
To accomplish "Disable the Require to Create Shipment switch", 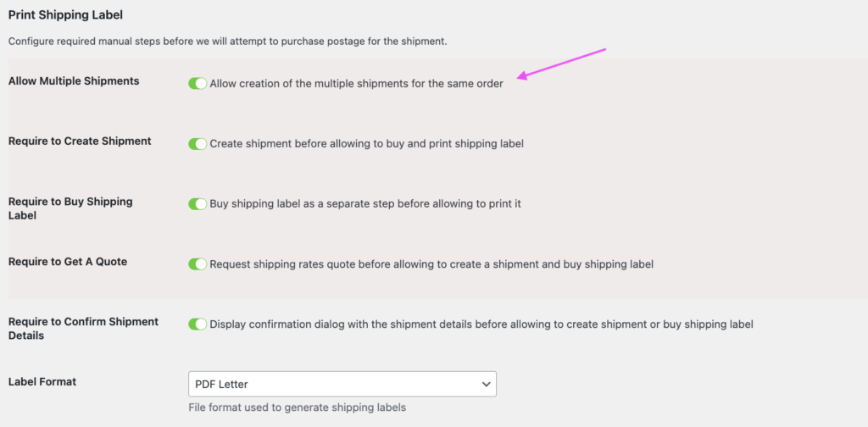I will [198, 144].
